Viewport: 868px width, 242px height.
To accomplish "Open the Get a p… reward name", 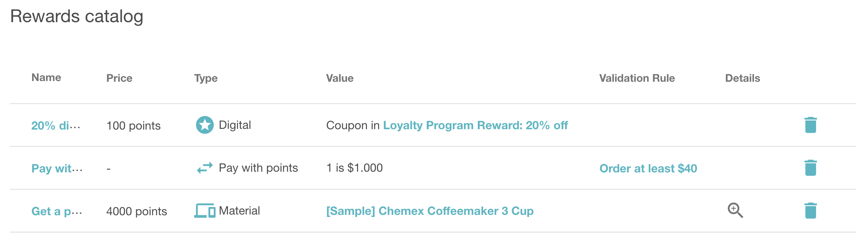I will point(57,211).
